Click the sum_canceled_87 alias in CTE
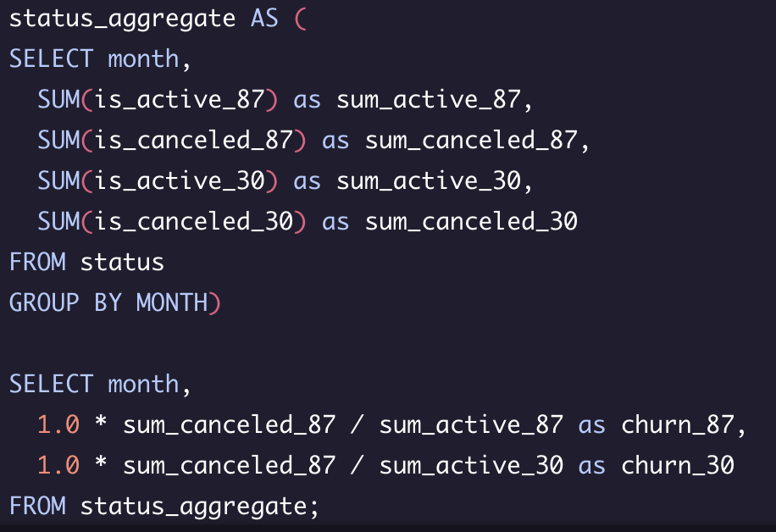Viewport: 776px width, 532px height. coord(471,140)
